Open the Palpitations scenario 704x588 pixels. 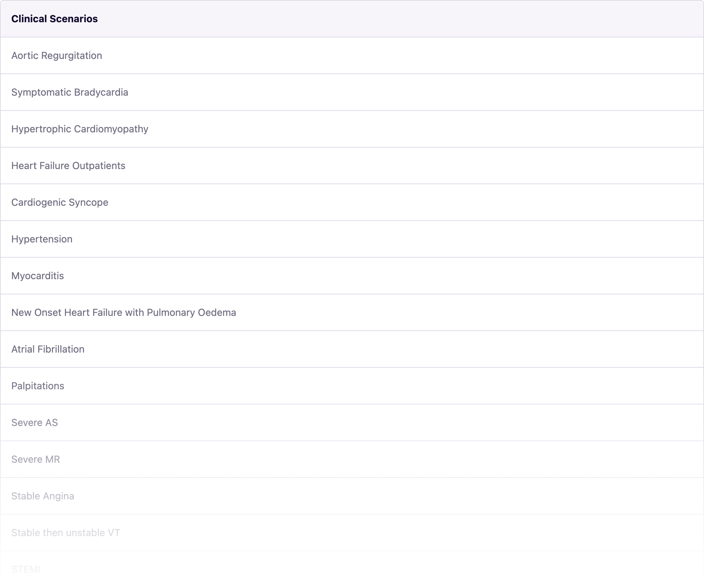click(38, 386)
